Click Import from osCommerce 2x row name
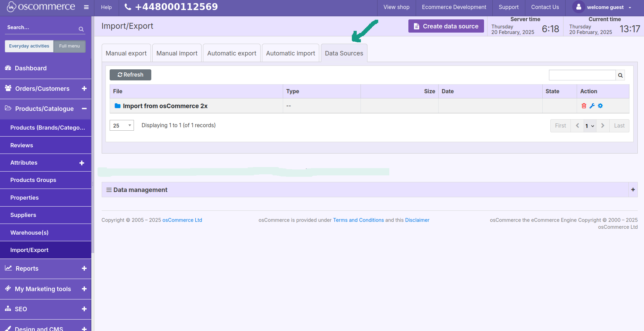 [x=165, y=106]
